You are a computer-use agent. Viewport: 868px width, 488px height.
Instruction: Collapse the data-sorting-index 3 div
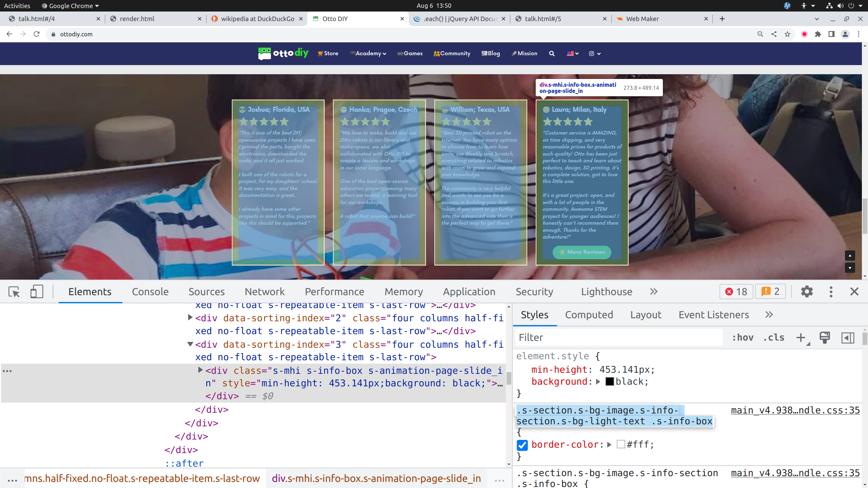190,344
